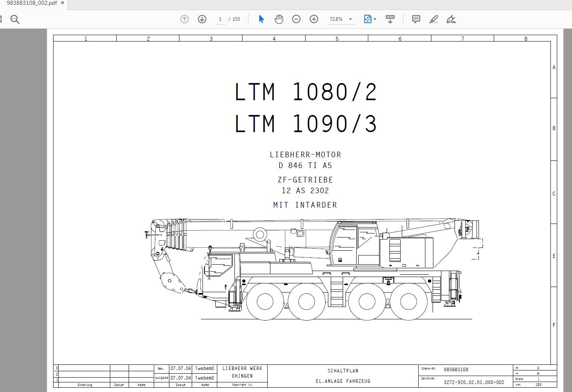Click the current page number field
The height and width of the screenshot is (392, 572).
220,19
